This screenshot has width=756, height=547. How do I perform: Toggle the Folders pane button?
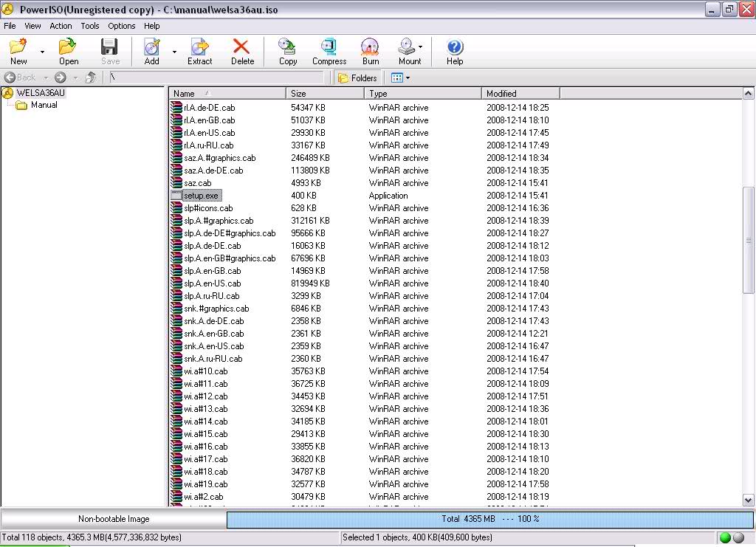[x=358, y=78]
